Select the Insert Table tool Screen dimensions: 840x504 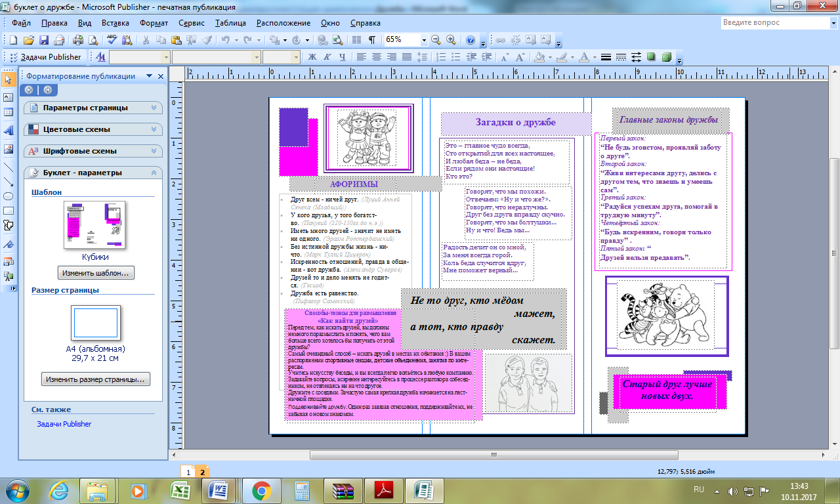[9, 113]
